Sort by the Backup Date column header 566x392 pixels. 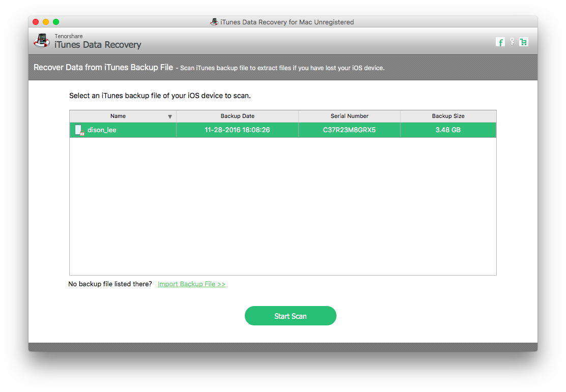pyautogui.click(x=238, y=116)
